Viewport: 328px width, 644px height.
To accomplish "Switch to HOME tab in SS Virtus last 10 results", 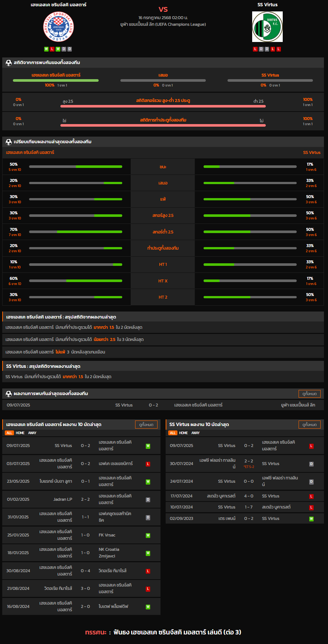I will (184, 433).
